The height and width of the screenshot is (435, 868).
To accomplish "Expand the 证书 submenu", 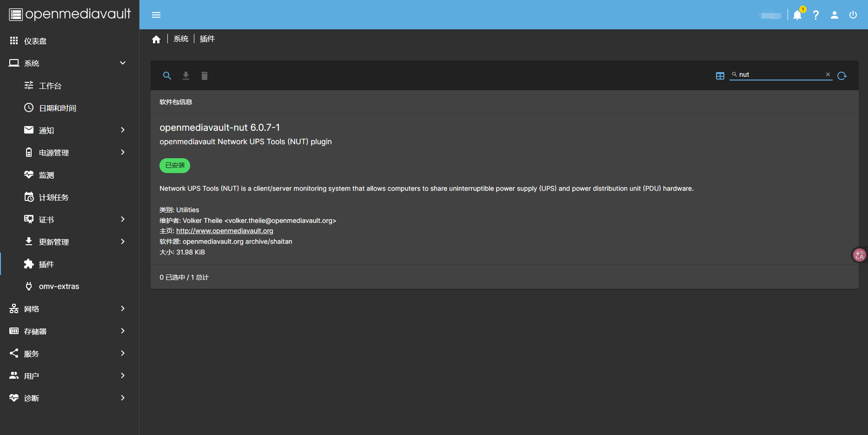I will (70, 220).
